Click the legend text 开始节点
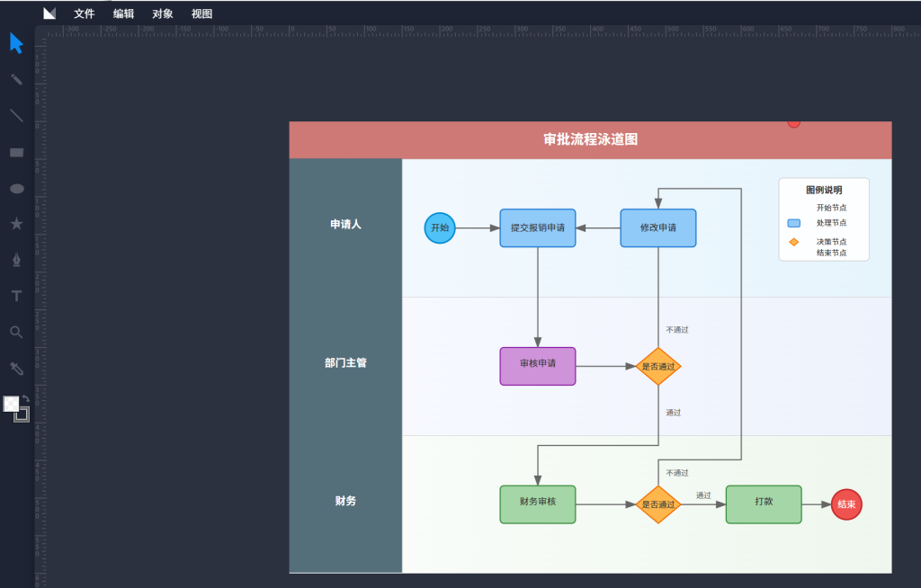921x588 pixels. pos(831,208)
